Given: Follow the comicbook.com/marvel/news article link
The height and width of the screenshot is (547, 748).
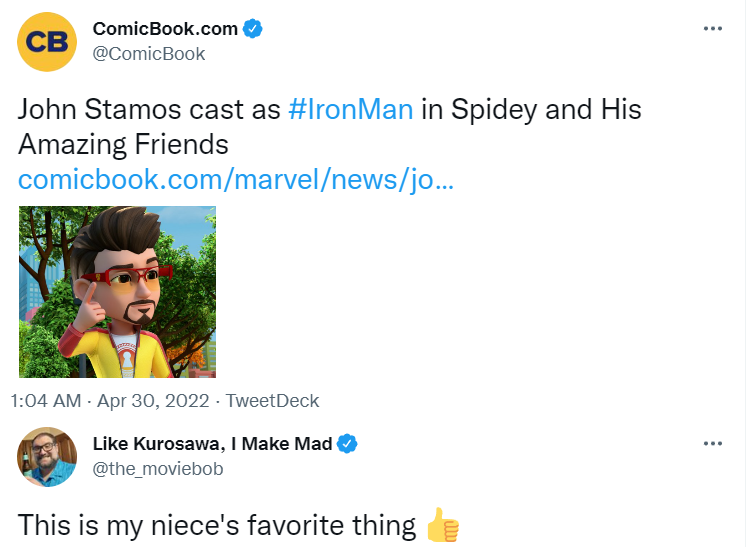Looking at the screenshot, I should coord(236,180).
